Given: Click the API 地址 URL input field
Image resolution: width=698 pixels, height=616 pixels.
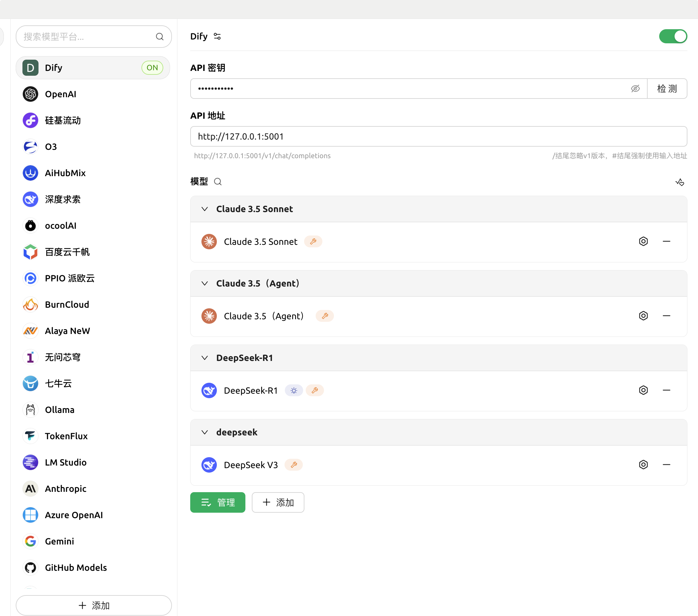Looking at the screenshot, I should coord(438,137).
